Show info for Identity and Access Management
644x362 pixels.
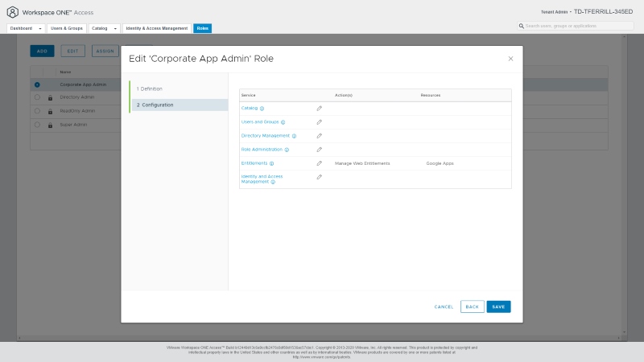[x=273, y=182]
